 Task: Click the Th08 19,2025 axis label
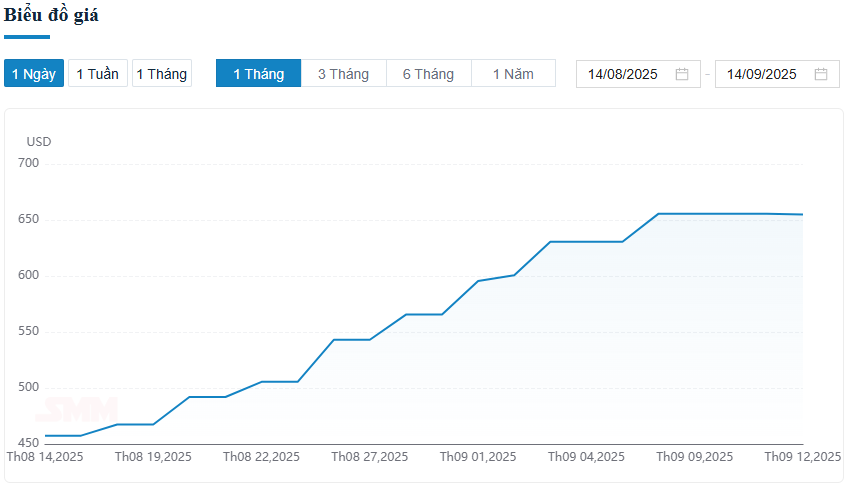click(153, 457)
